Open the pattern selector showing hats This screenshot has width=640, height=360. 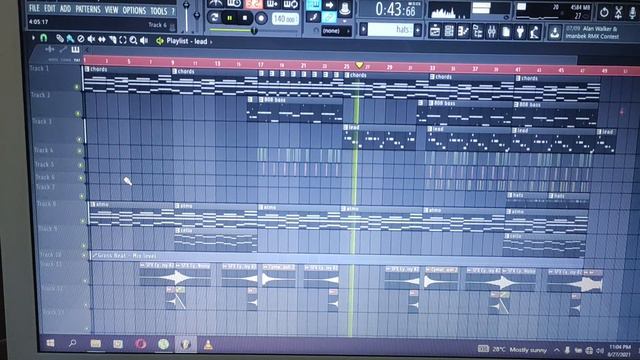[x=391, y=29]
